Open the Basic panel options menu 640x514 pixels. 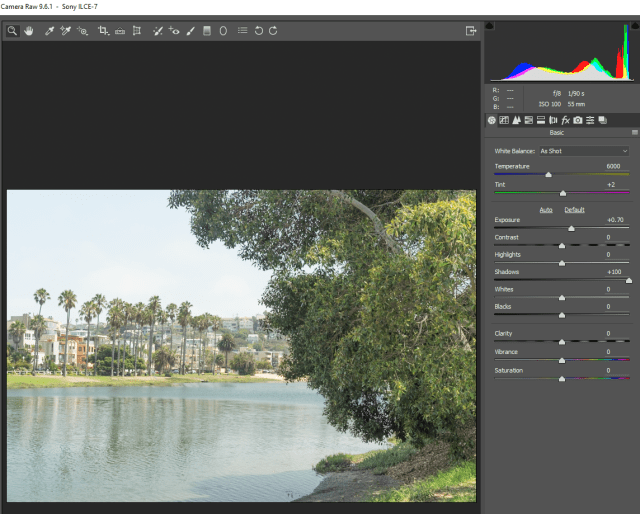point(634,132)
